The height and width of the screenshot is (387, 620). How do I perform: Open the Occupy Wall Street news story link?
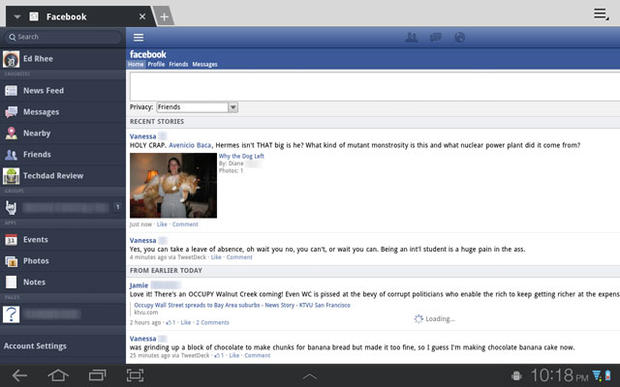(242, 305)
